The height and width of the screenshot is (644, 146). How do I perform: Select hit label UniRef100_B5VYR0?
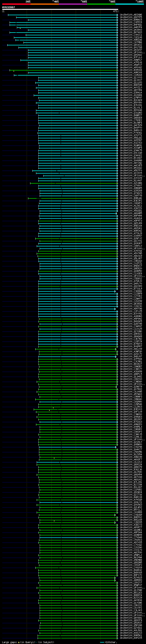[131, 103]
